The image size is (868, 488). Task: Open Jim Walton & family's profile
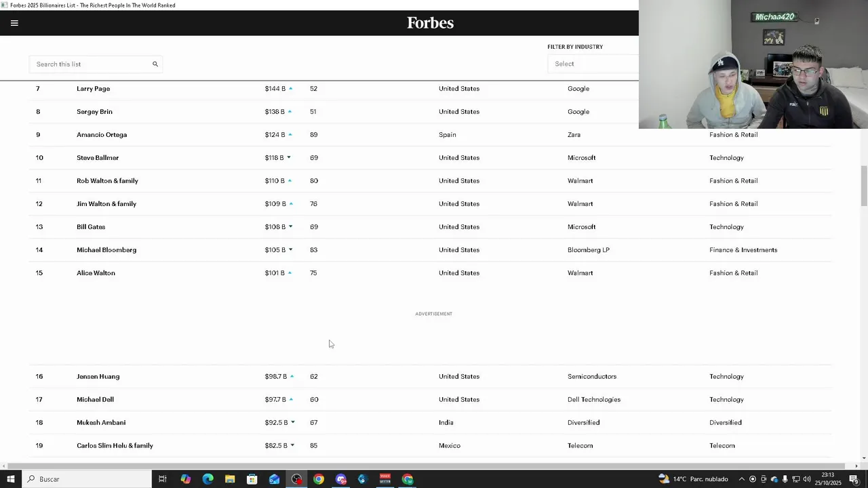(106, 204)
